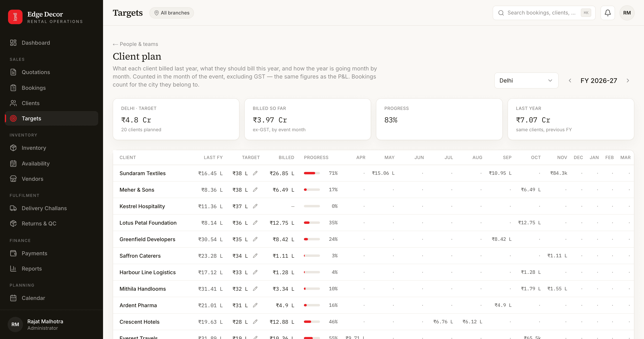Go to next fiscal year chevron
This screenshot has height=339, width=644.
click(x=628, y=81)
